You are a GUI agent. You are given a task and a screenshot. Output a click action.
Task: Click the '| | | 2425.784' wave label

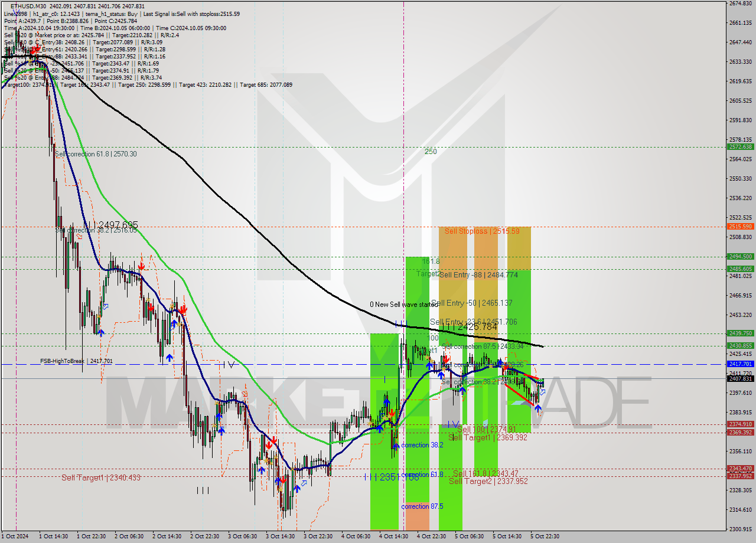(x=470, y=326)
